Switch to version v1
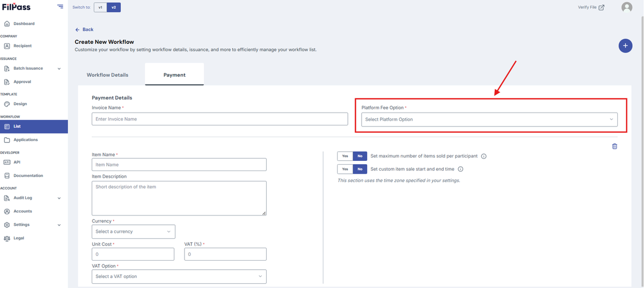 [x=100, y=8]
